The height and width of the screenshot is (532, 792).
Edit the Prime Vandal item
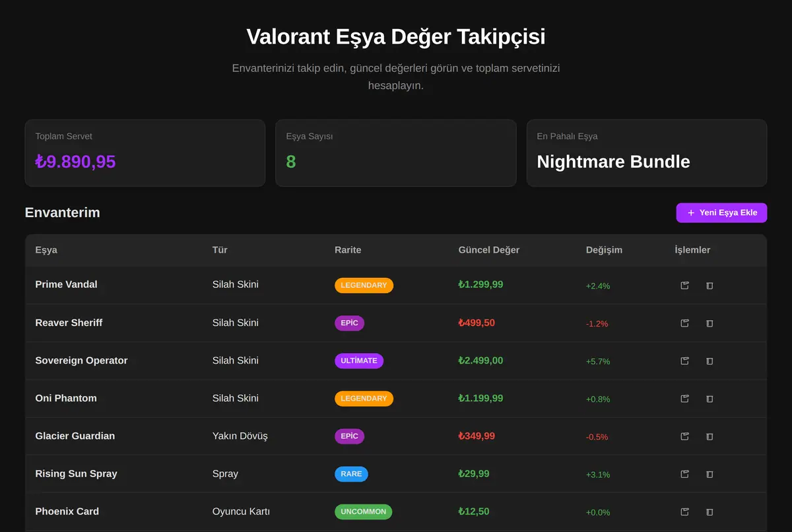pyautogui.click(x=684, y=286)
